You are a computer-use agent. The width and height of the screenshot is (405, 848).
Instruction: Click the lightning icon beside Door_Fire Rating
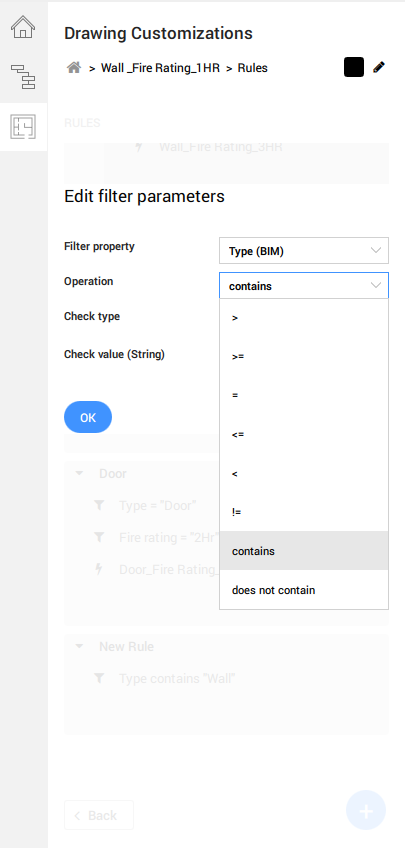(x=99, y=569)
